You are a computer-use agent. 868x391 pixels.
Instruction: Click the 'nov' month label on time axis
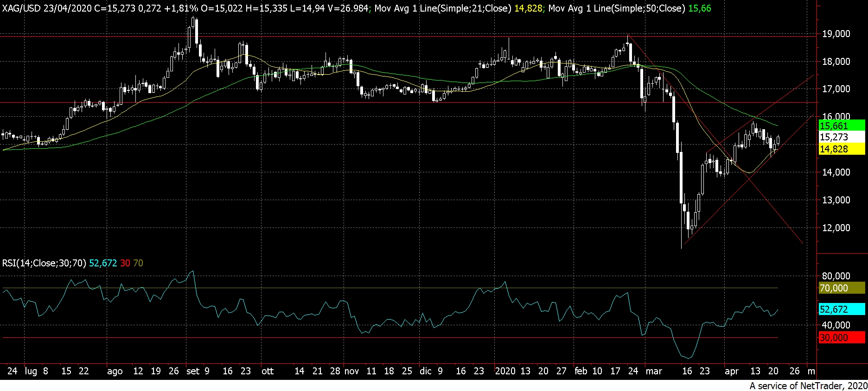click(x=351, y=371)
